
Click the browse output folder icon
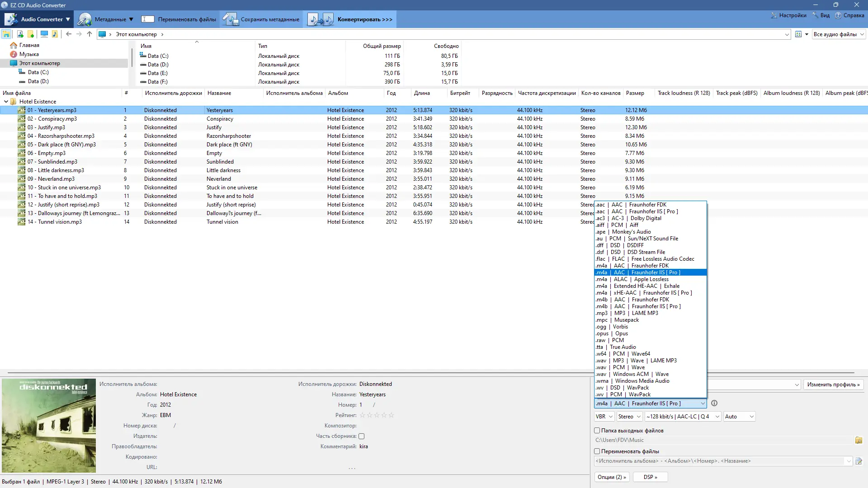coord(859,440)
